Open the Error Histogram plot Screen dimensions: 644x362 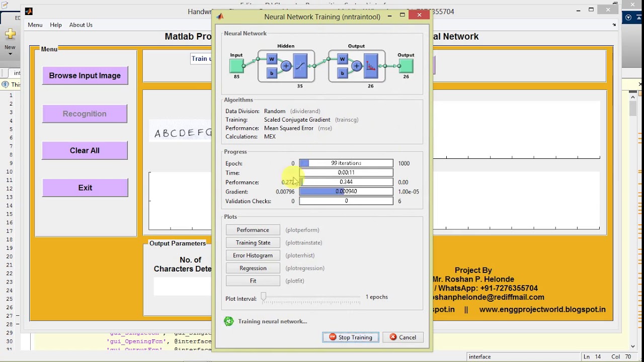click(x=253, y=255)
